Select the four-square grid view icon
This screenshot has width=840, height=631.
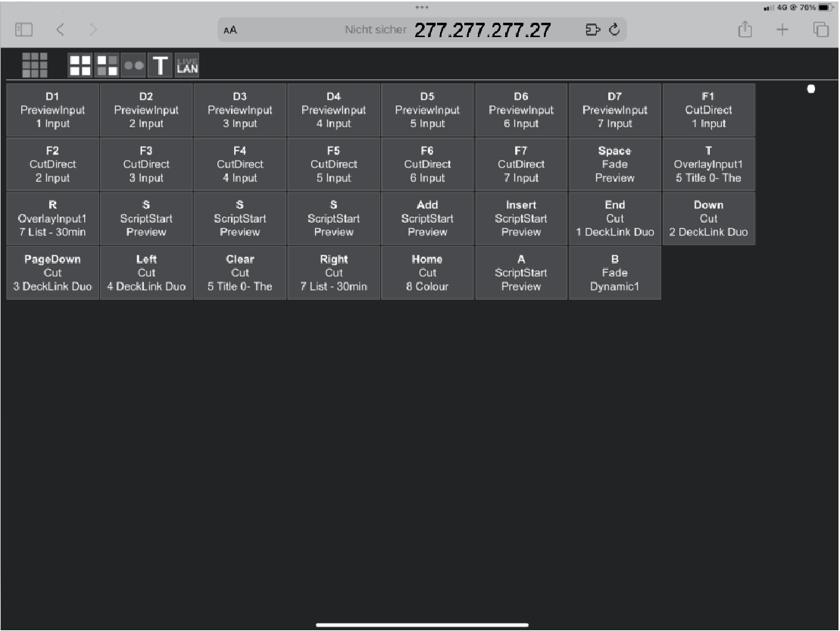[80, 65]
